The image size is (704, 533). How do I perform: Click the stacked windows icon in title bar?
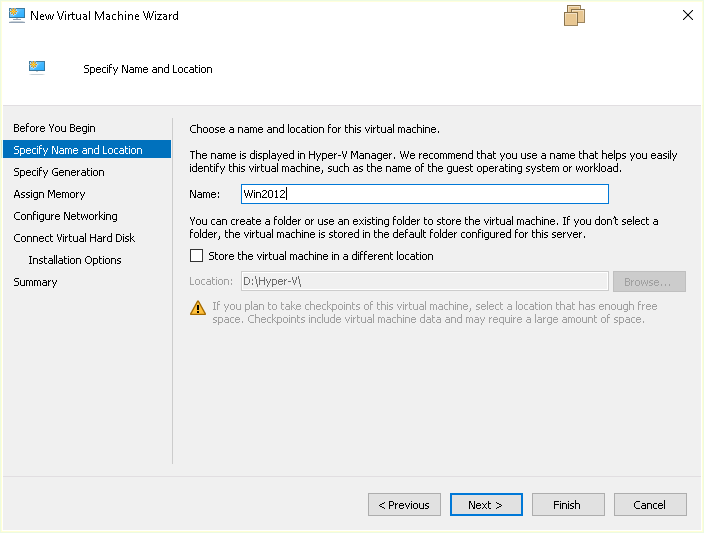[x=574, y=16]
